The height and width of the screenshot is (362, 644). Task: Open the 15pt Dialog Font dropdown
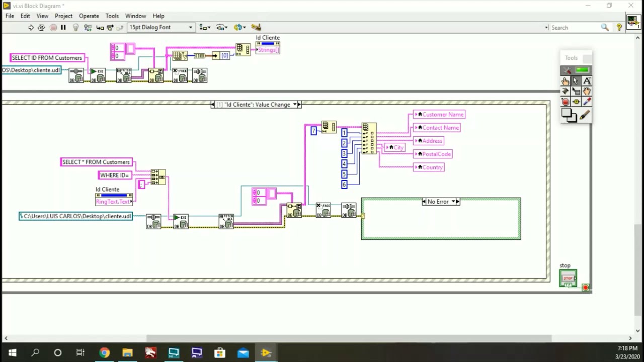pyautogui.click(x=161, y=27)
